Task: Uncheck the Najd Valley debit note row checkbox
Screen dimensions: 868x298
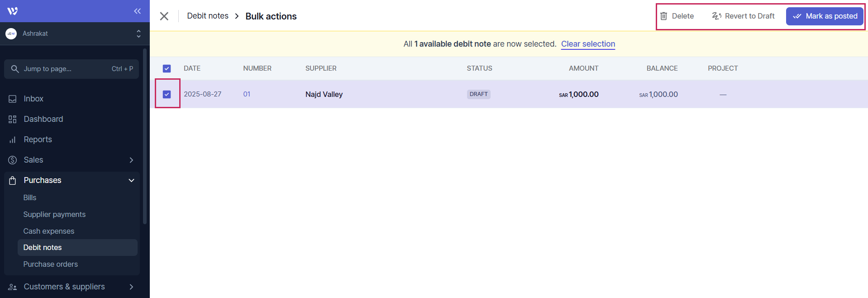Action: (167, 94)
